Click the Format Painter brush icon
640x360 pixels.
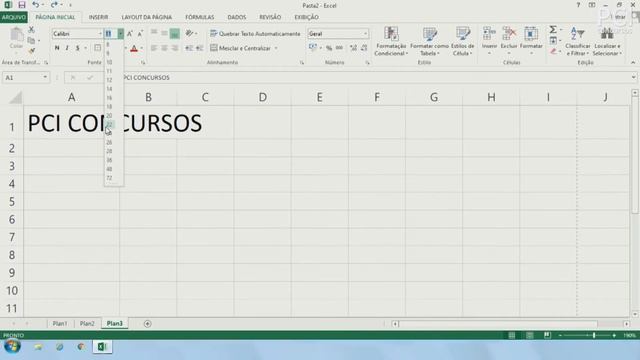tap(31, 51)
